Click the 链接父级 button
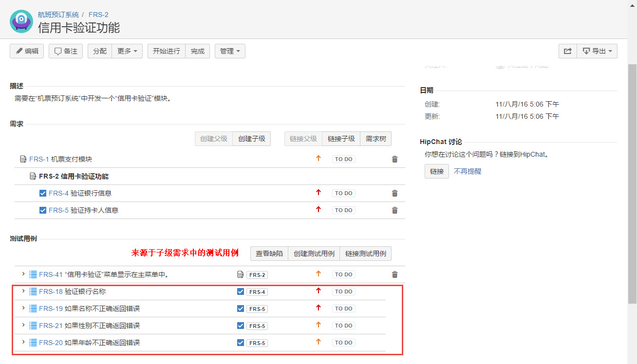This screenshot has width=637, height=364. [303, 139]
